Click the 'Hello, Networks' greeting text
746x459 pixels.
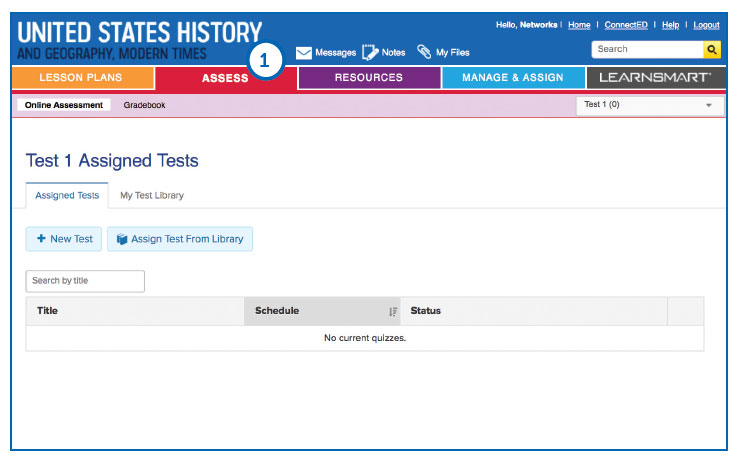[526, 25]
